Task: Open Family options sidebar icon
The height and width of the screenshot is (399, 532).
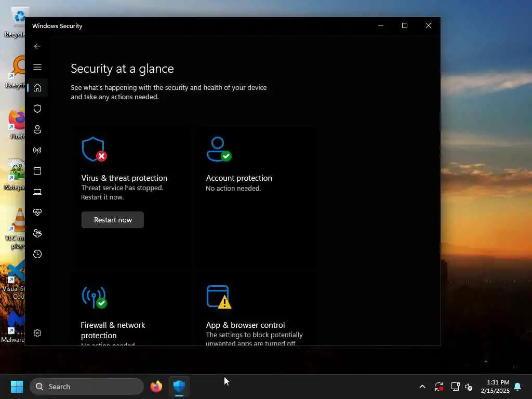Action: pyautogui.click(x=37, y=233)
